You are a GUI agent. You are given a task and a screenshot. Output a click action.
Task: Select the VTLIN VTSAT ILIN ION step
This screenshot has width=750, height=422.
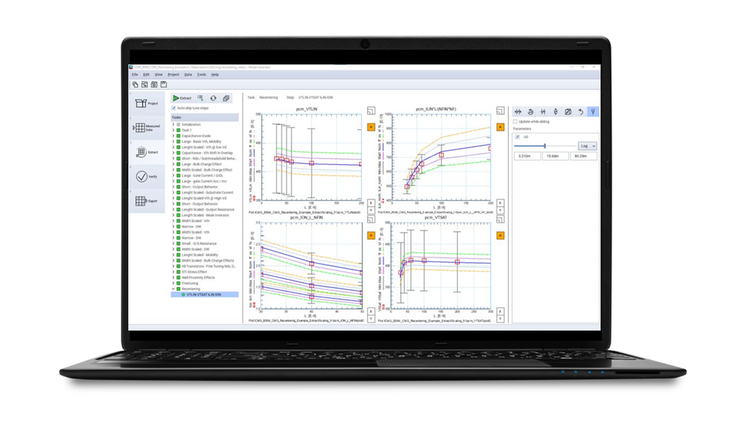205,295
